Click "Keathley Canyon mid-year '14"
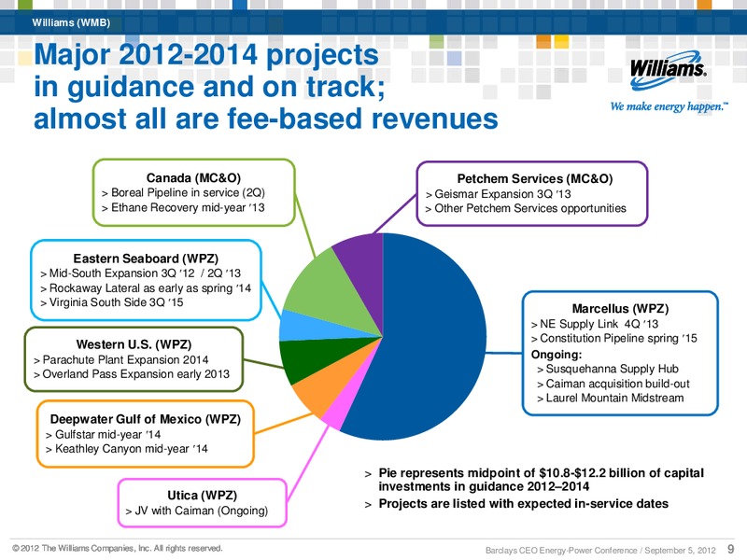The height and width of the screenshot is (560, 747). point(131,449)
